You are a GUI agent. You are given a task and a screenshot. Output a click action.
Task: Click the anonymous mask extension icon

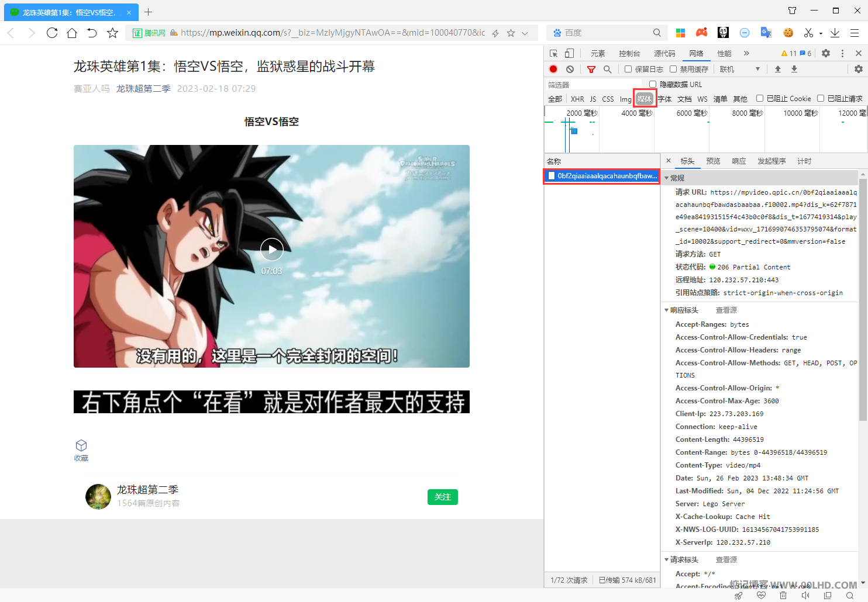pyautogui.click(x=723, y=33)
